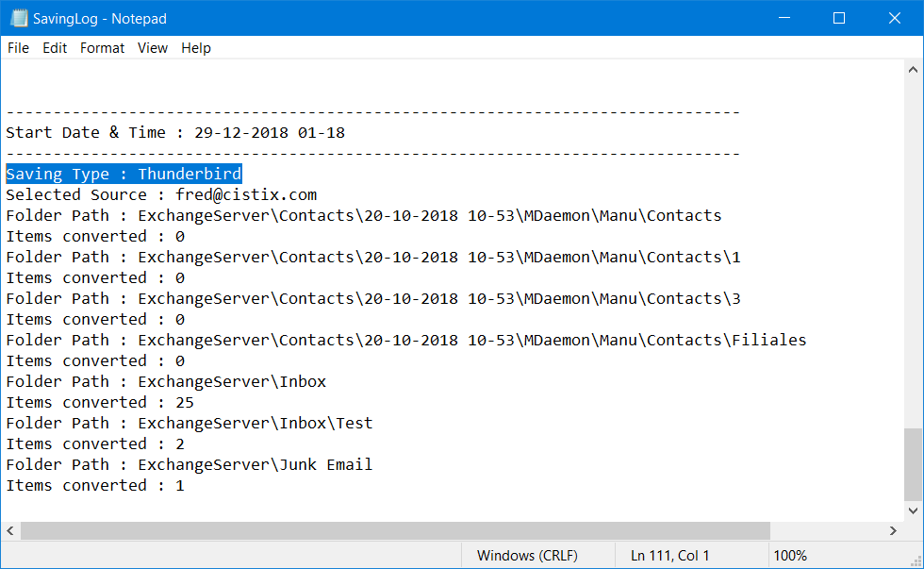The height and width of the screenshot is (569, 924).
Task: Open the Help menu
Action: tap(196, 48)
